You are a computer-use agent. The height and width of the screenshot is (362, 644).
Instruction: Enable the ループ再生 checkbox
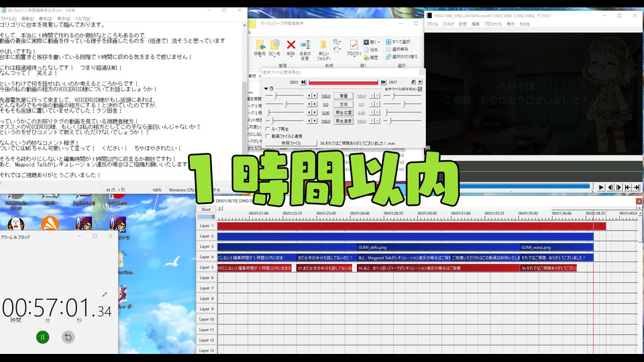(268, 129)
